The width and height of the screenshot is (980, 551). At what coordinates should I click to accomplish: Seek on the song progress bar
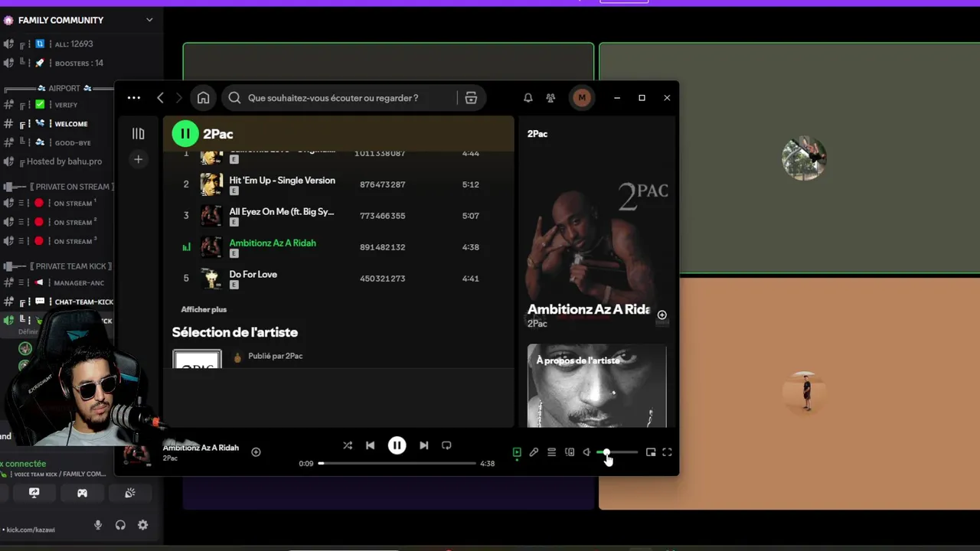[x=397, y=463]
